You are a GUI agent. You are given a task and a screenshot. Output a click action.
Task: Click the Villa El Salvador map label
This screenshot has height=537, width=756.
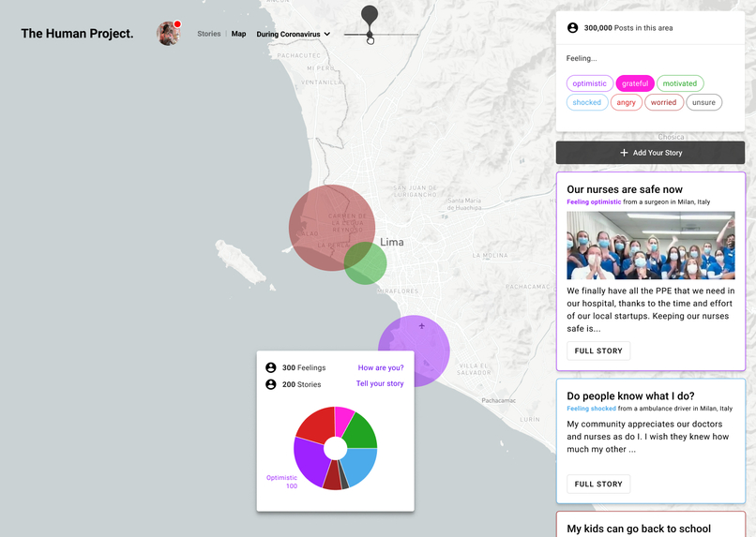474,369
